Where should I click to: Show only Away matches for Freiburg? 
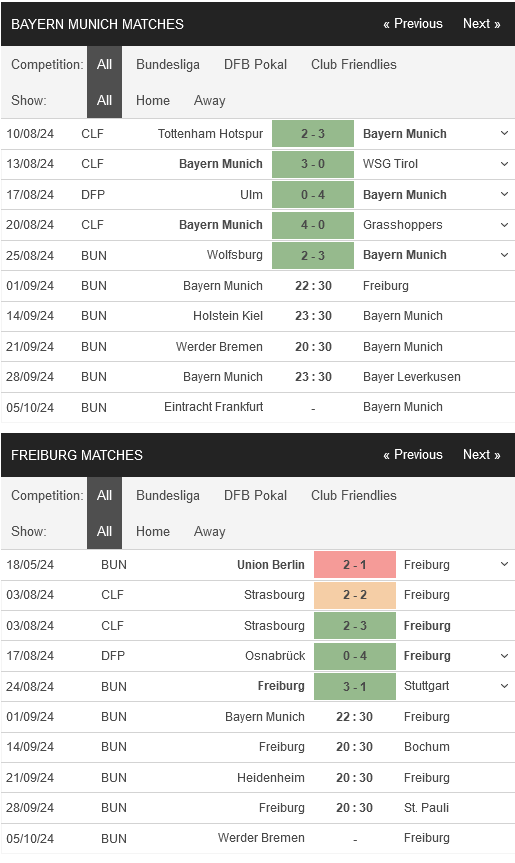pyautogui.click(x=210, y=531)
